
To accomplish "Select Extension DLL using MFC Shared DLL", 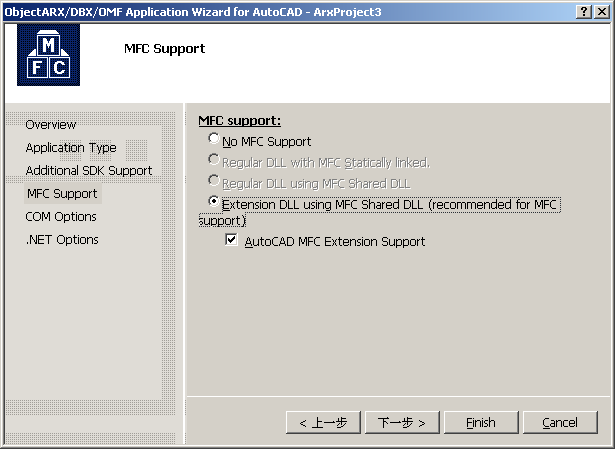I will [x=214, y=203].
